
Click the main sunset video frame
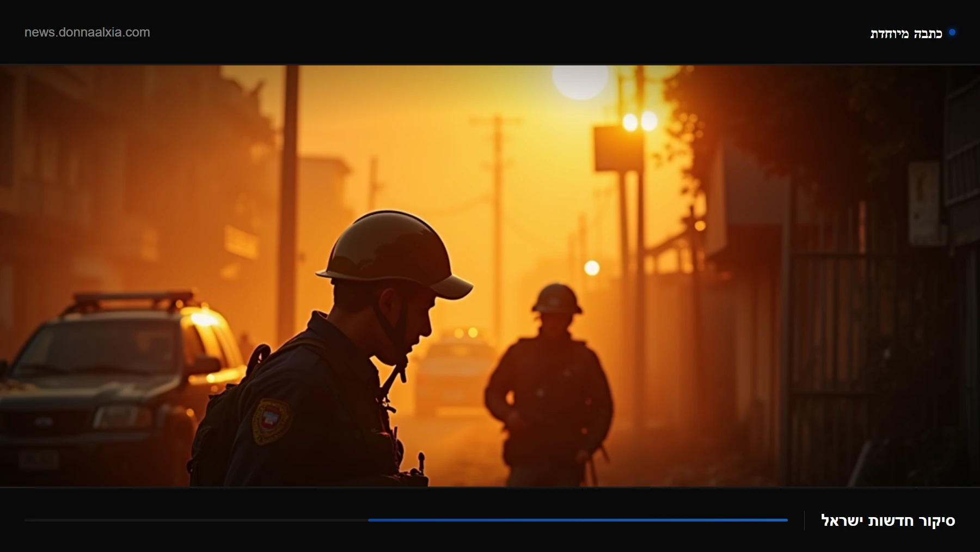tap(490, 276)
